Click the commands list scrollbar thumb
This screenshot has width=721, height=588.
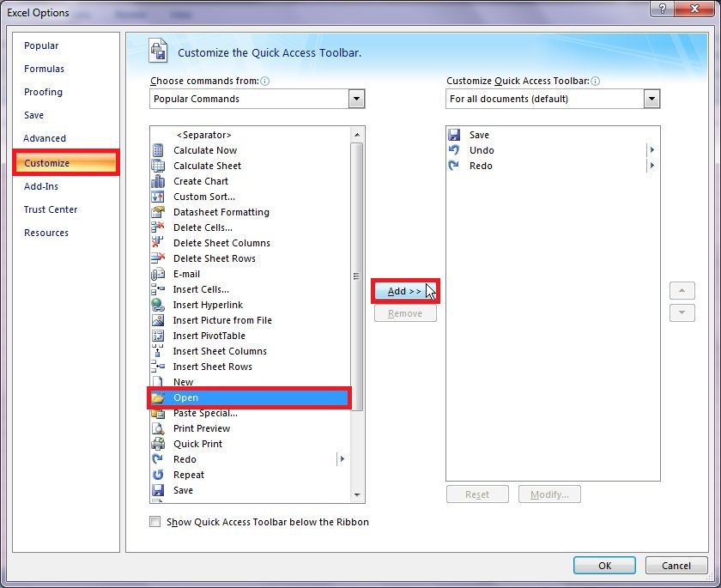356,276
